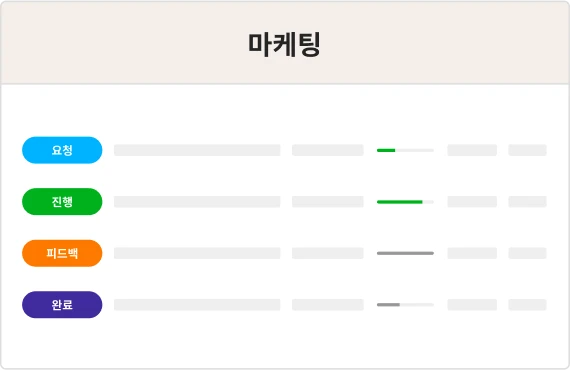This screenshot has height=370, width=570.
Task: Click the last placeholder cell in 완료 row
Action: [x=527, y=305]
